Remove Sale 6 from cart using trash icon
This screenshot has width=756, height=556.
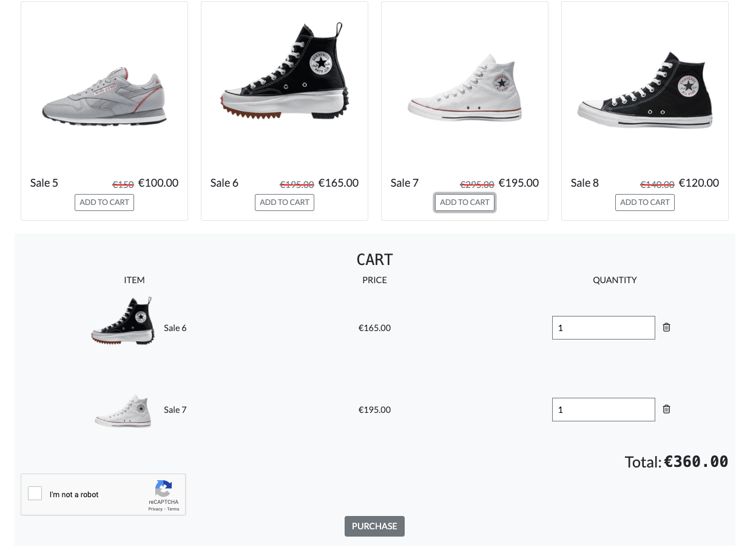pyautogui.click(x=666, y=327)
